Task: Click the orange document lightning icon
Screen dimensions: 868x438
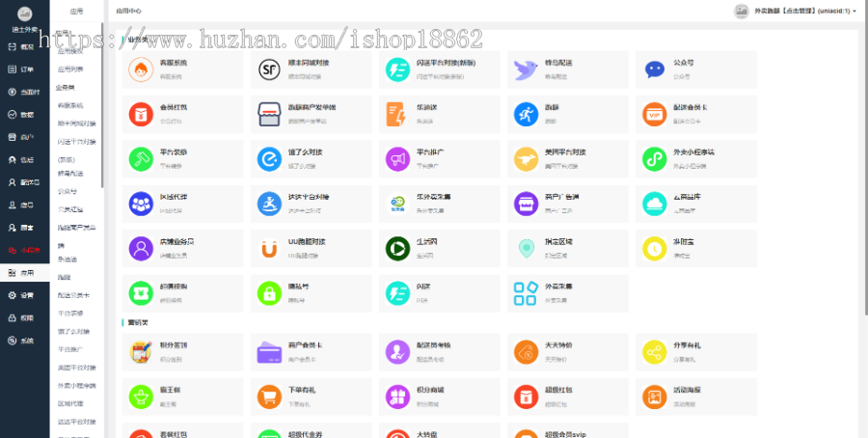Action: pos(397,114)
